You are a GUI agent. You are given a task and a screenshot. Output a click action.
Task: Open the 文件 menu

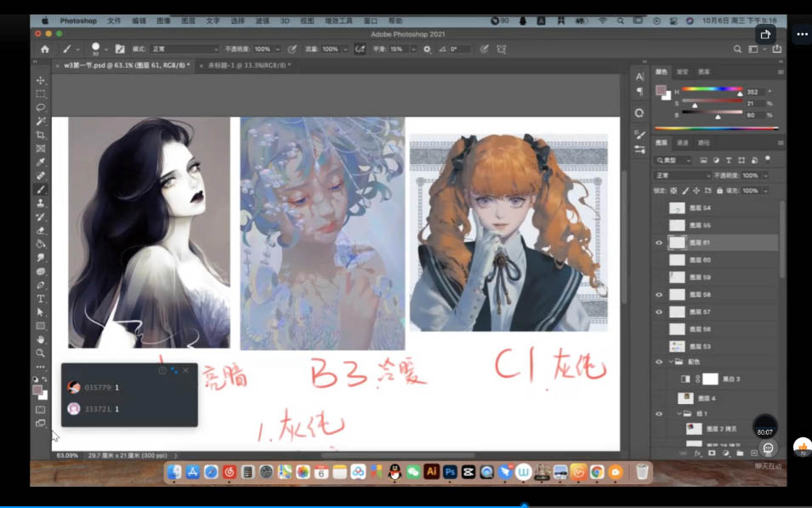pos(114,20)
